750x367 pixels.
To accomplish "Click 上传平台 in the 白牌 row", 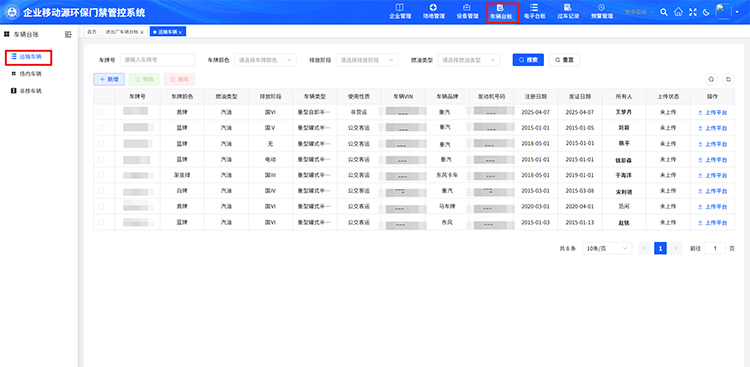I will [x=713, y=191].
